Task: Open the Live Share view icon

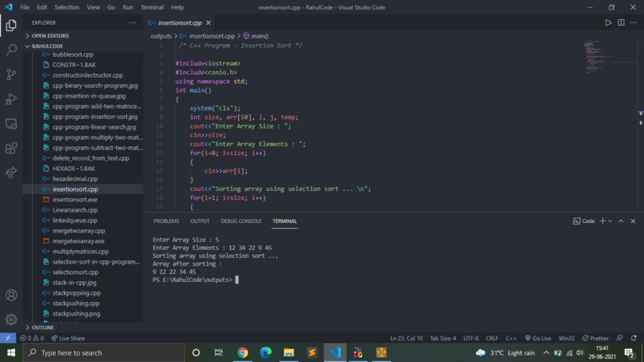Action: click(11, 173)
